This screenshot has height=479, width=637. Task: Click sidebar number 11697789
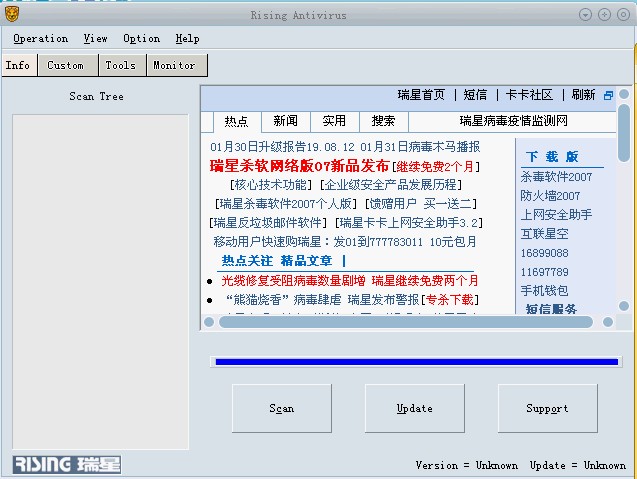(x=544, y=272)
